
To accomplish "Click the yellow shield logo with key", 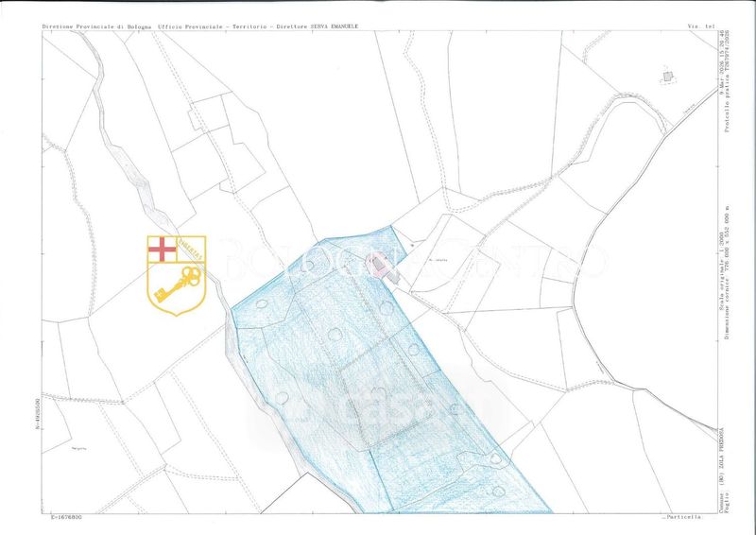I will click(x=176, y=274).
